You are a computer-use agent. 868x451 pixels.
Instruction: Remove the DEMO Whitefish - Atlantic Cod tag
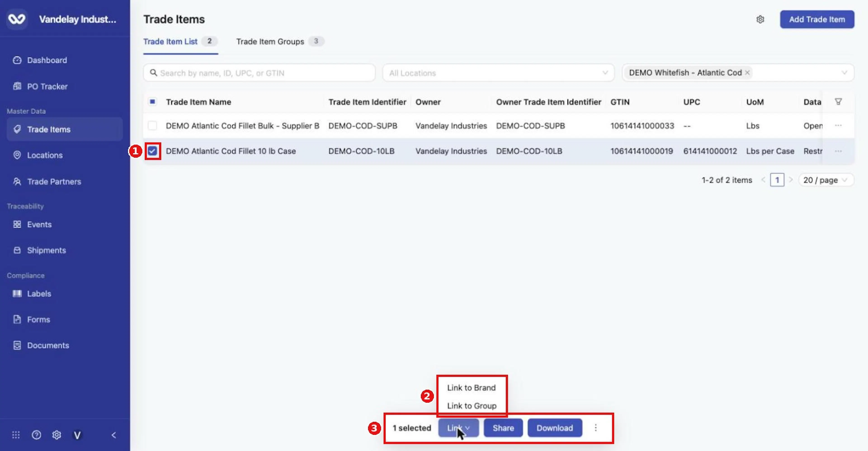tap(747, 73)
